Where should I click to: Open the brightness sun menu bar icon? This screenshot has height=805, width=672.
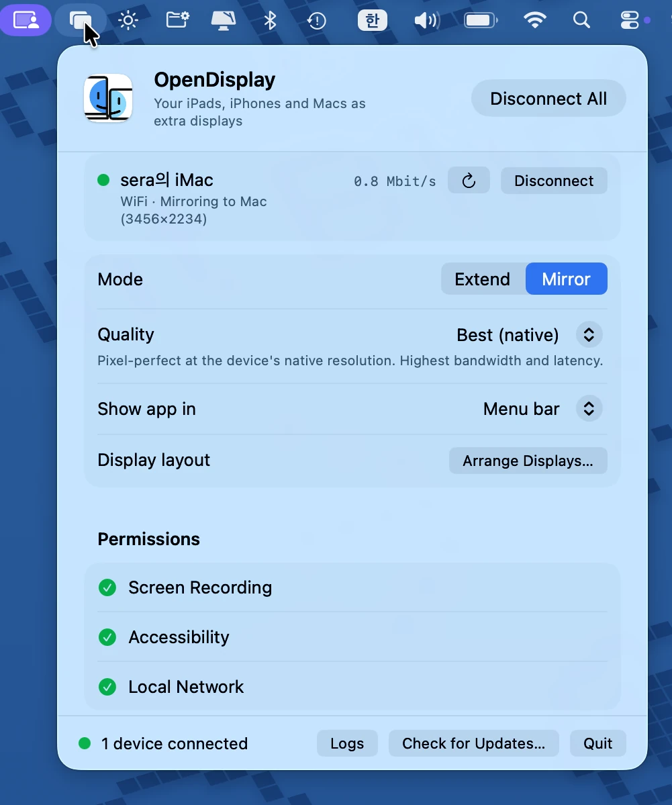pyautogui.click(x=128, y=21)
